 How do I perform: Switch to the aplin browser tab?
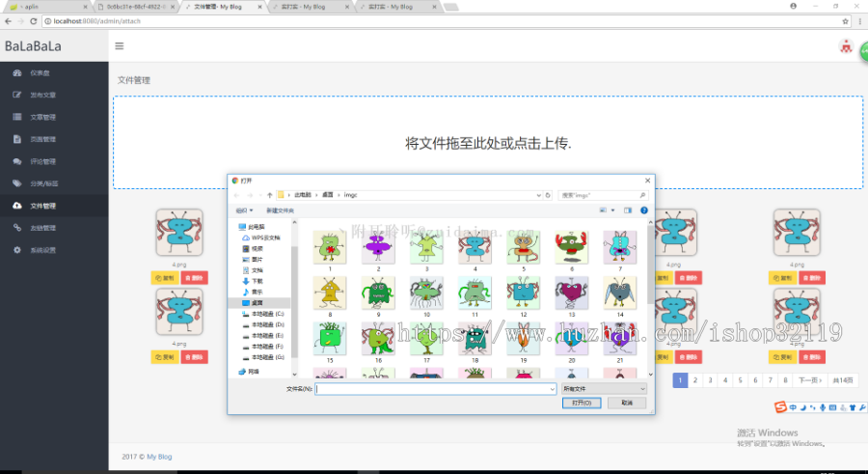click(x=47, y=7)
